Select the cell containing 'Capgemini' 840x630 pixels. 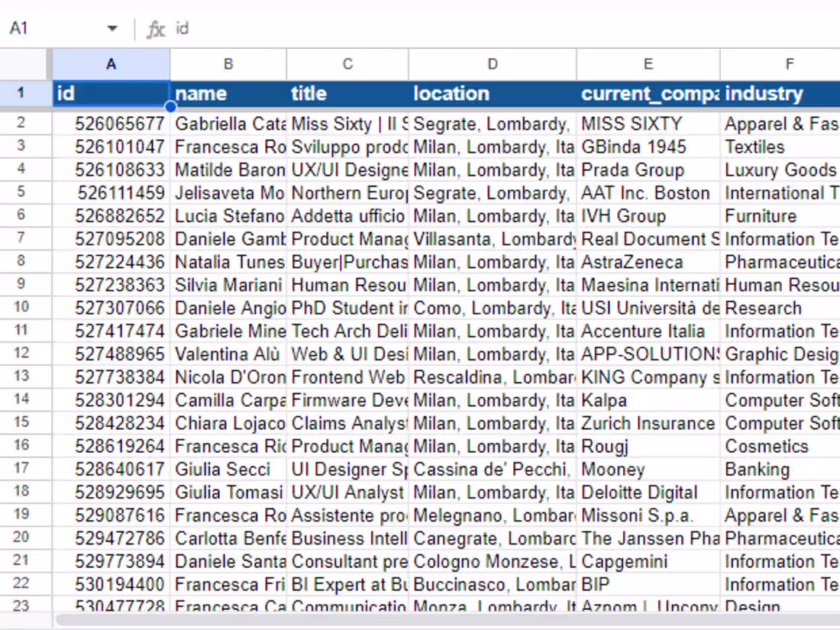pyautogui.click(x=648, y=561)
